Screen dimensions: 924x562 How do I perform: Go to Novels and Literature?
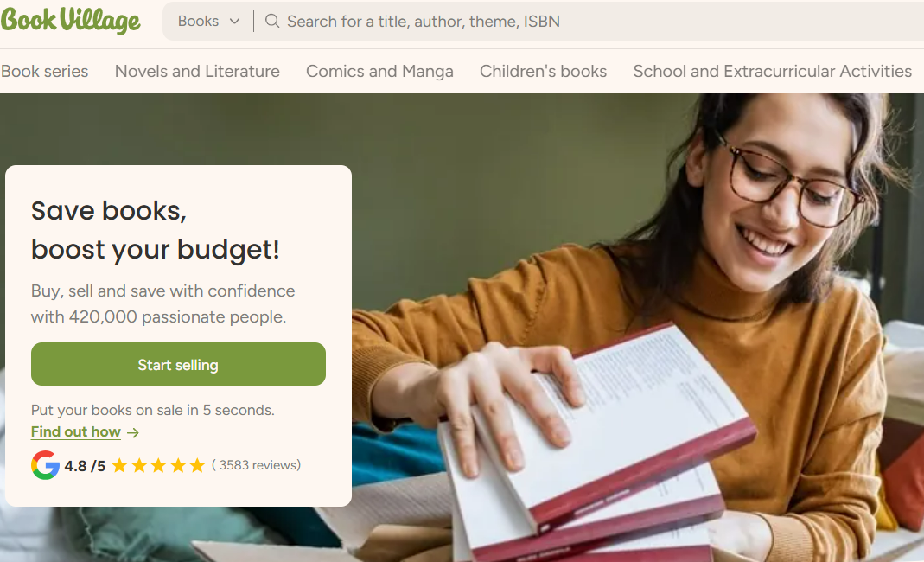(197, 72)
